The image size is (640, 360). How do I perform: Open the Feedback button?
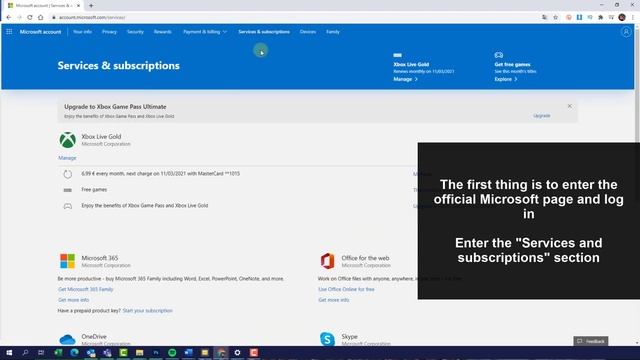[591, 341]
